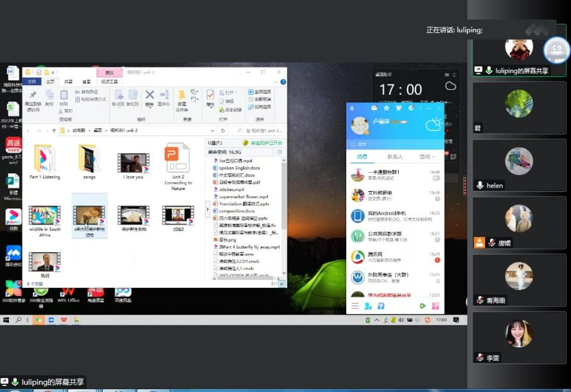Expand the 空间 dropdown in QQ

point(427,157)
